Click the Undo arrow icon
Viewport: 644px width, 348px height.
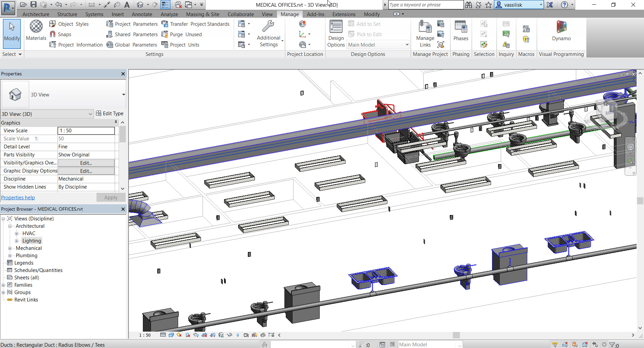(58, 4)
